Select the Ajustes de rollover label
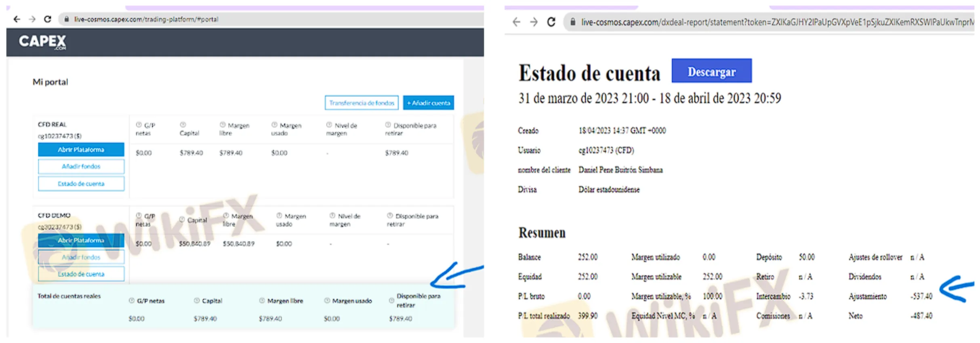The height and width of the screenshot is (343, 980). coord(875,257)
